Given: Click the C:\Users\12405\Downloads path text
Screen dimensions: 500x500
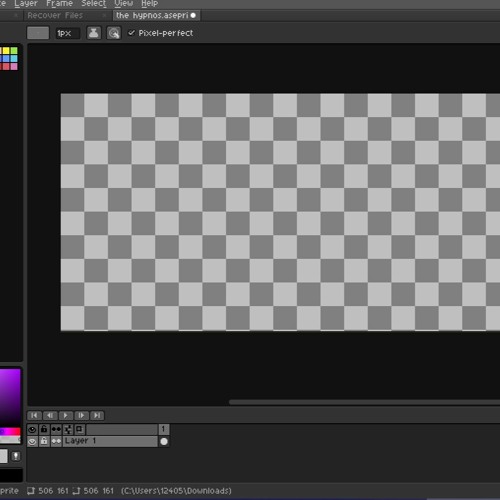Looking at the screenshot, I should (176, 491).
